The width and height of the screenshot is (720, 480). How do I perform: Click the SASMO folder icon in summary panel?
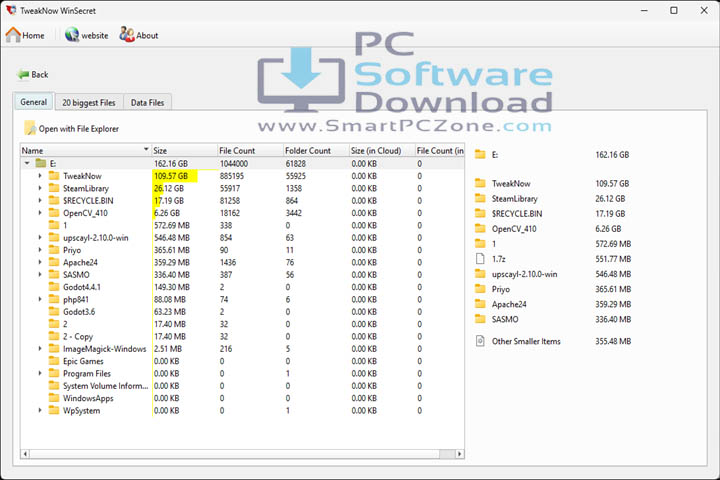coord(480,319)
